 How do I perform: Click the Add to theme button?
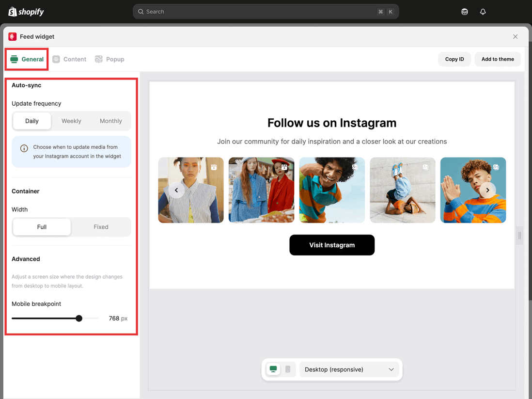497,59
